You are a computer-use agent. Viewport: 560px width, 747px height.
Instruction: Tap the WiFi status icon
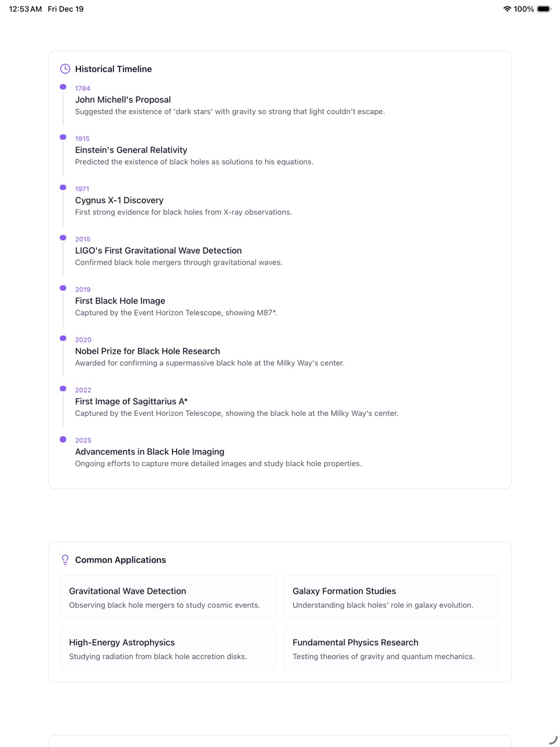click(x=507, y=9)
